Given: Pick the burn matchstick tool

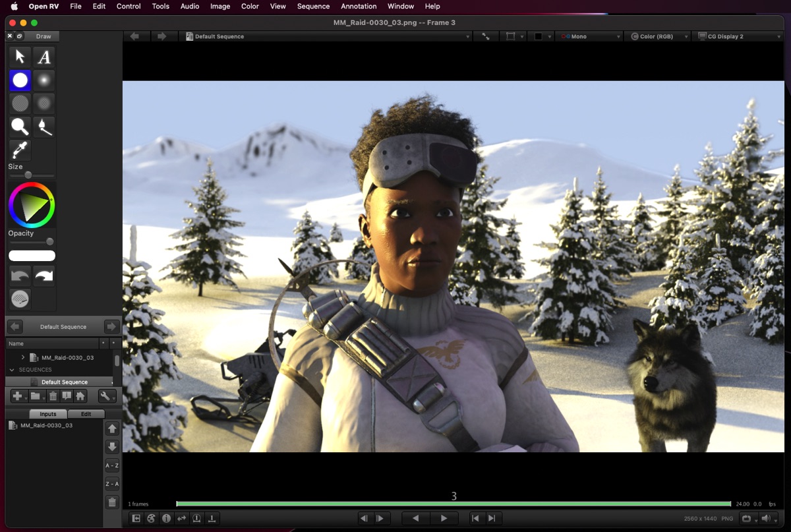Looking at the screenshot, I should pyautogui.click(x=44, y=127).
